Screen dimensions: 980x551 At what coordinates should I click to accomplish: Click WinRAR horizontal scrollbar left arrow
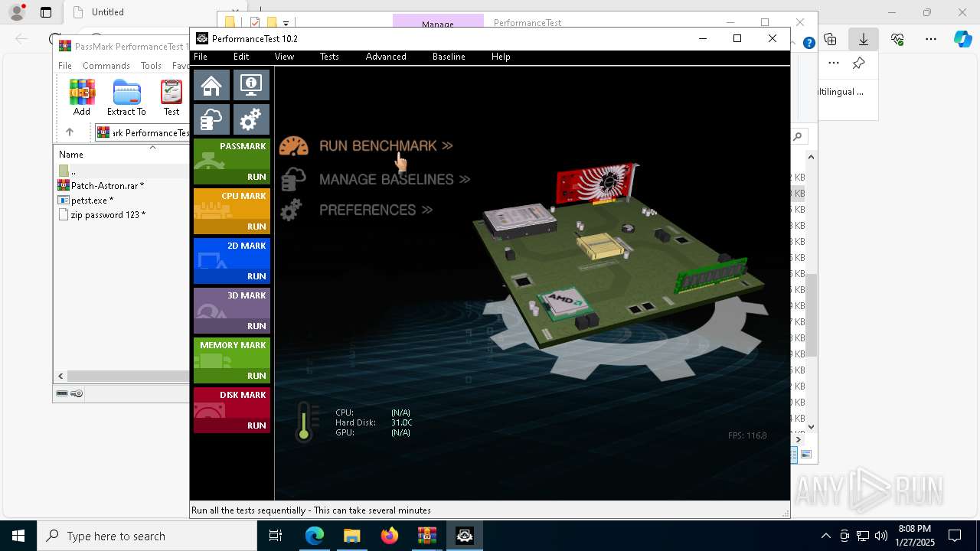point(61,376)
